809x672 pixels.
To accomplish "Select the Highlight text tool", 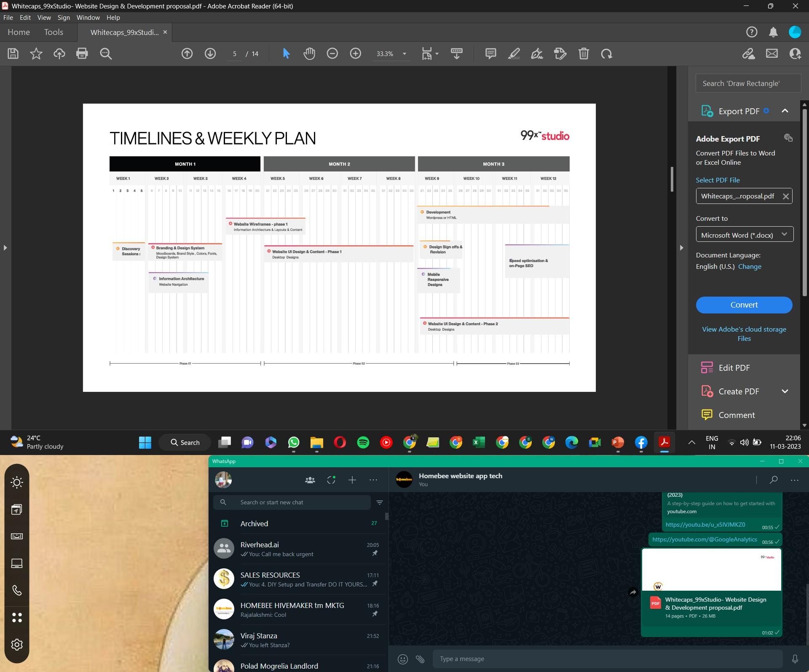I will [x=514, y=54].
